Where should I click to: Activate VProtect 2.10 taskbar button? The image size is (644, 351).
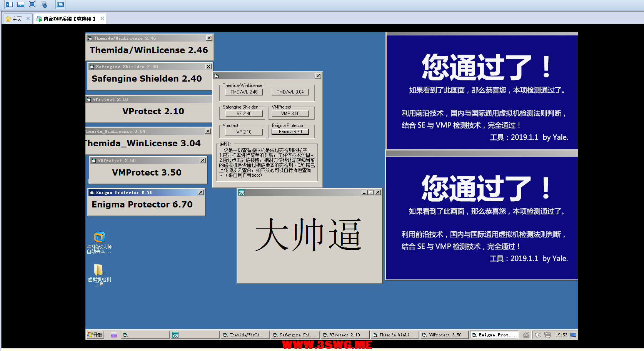point(345,335)
